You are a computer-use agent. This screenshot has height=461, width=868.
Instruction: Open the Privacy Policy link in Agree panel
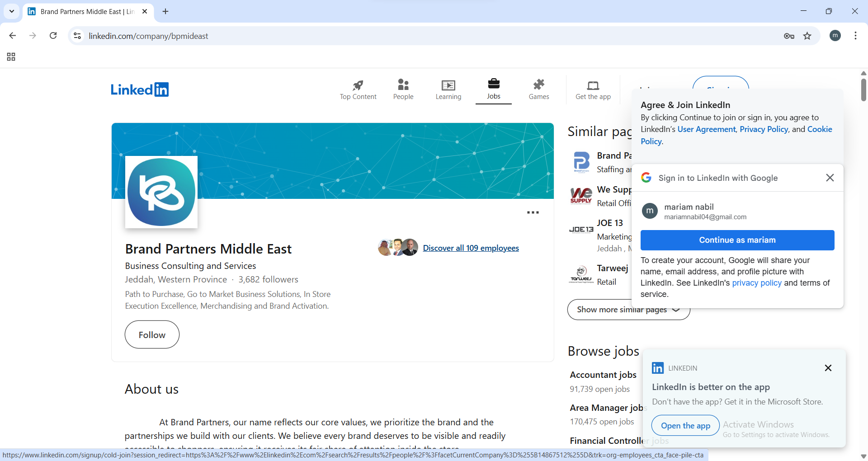pyautogui.click(x=764, y=129)
